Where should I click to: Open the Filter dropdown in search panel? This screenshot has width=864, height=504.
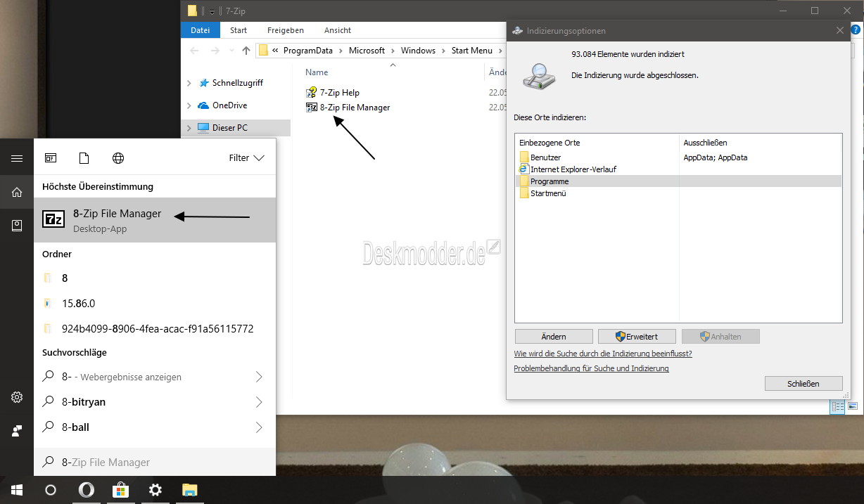[x=247, y=158]
